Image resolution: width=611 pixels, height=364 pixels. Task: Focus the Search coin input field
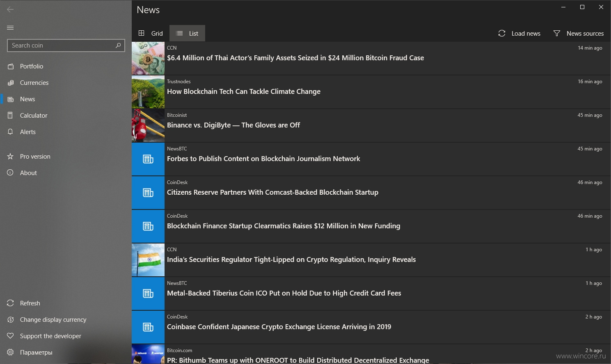click(66, 45)
